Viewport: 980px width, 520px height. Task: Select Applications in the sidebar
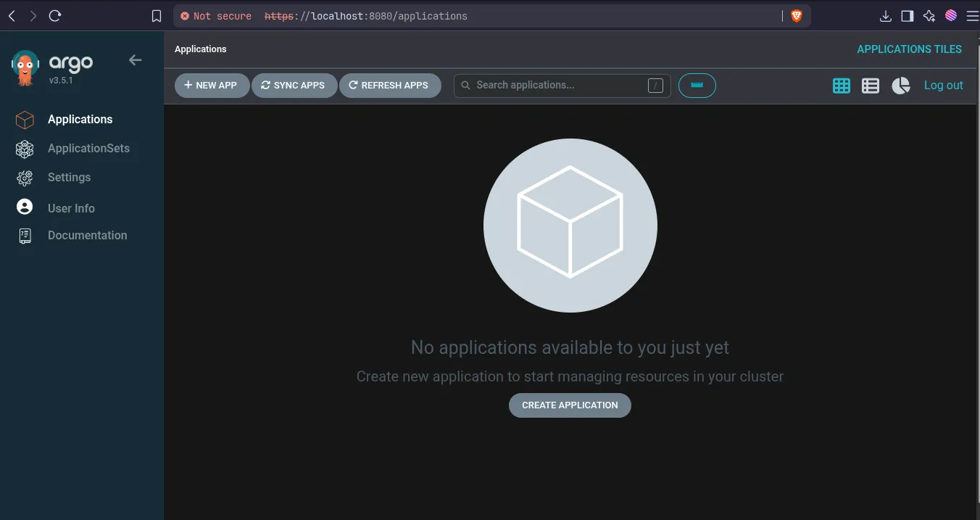tap(80, 119)
